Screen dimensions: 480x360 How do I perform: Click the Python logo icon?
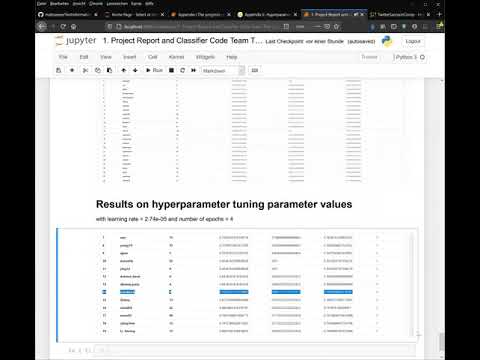[387, 41]
